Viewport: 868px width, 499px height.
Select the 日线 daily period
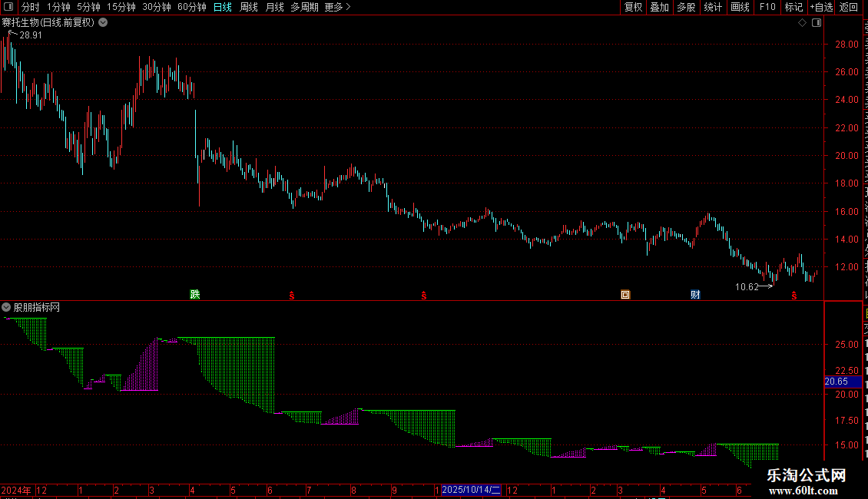point(223,7)
